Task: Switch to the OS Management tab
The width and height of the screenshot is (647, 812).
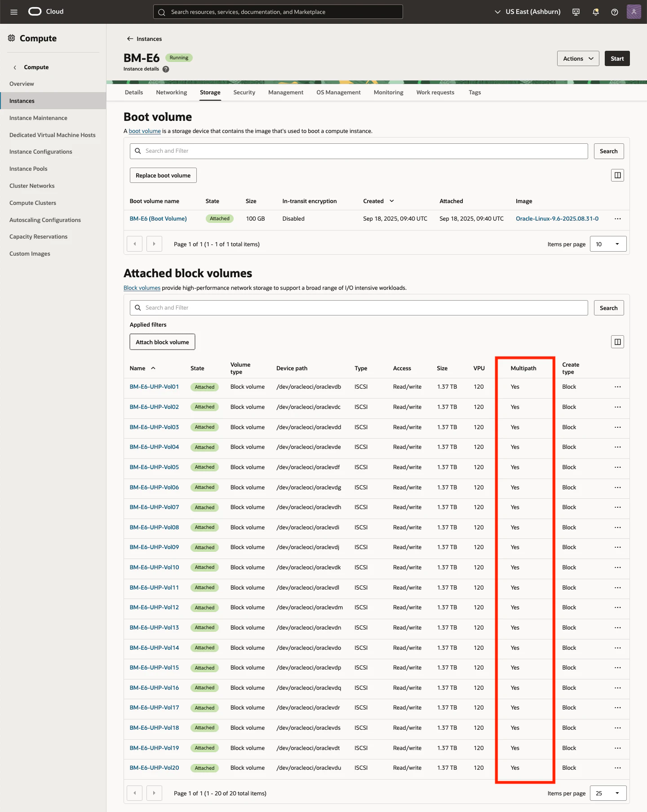Action: click(339, 93)
